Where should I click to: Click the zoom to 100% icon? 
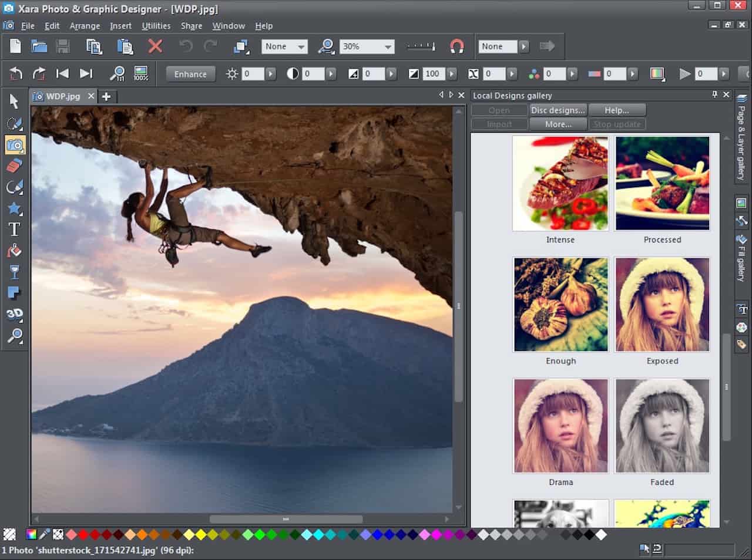click(141, 73)
